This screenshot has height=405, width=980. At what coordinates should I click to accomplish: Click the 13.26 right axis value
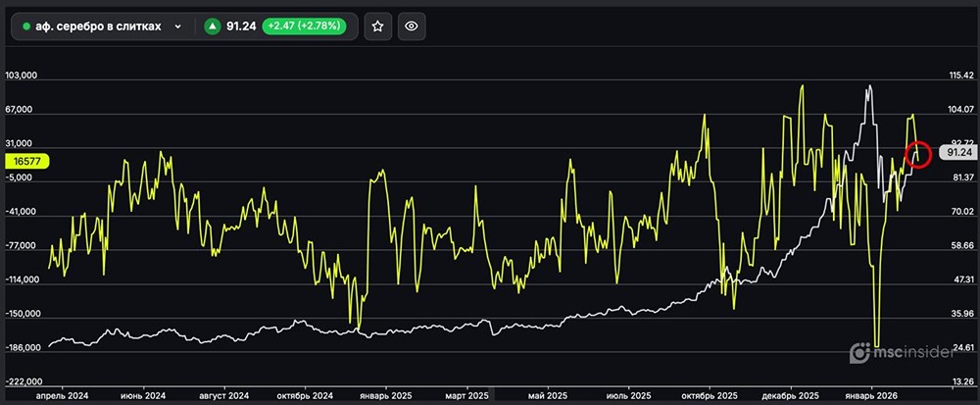[x=961, y=381]
